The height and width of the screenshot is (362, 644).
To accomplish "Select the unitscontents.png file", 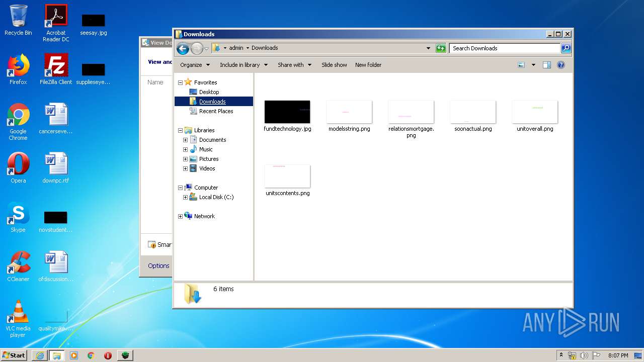I will 287,180.
